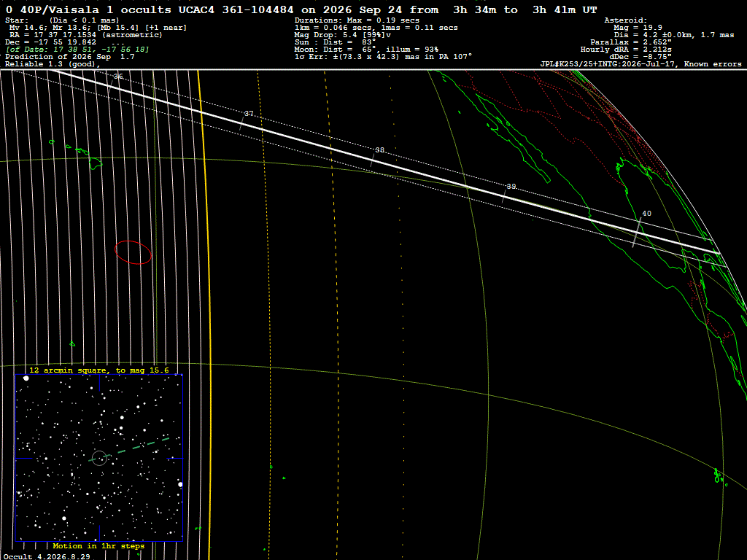Click the Mag Drop value text

(x=343, y=35)
